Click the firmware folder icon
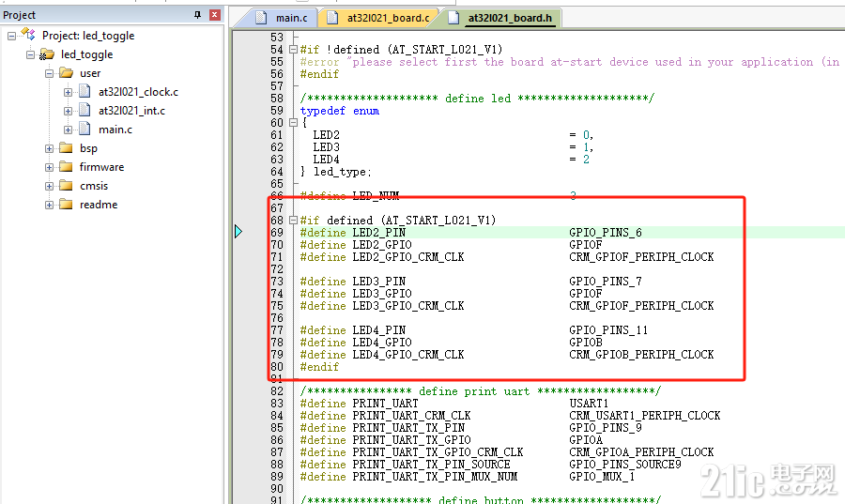Image resolution: width=845 pixels, height=504 pixels. pos(67,167)
